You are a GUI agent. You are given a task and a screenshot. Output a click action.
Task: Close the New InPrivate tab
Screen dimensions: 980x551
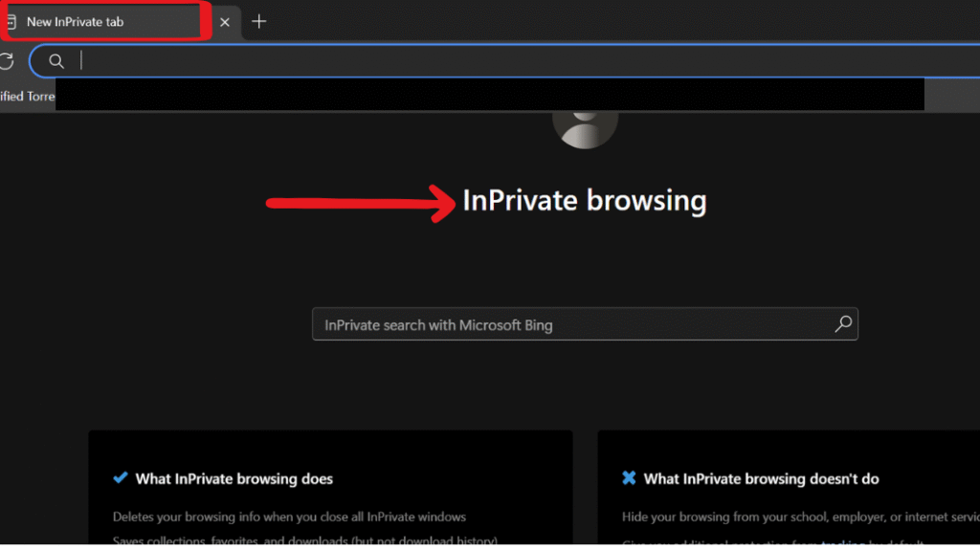click(x=225, y=23)
